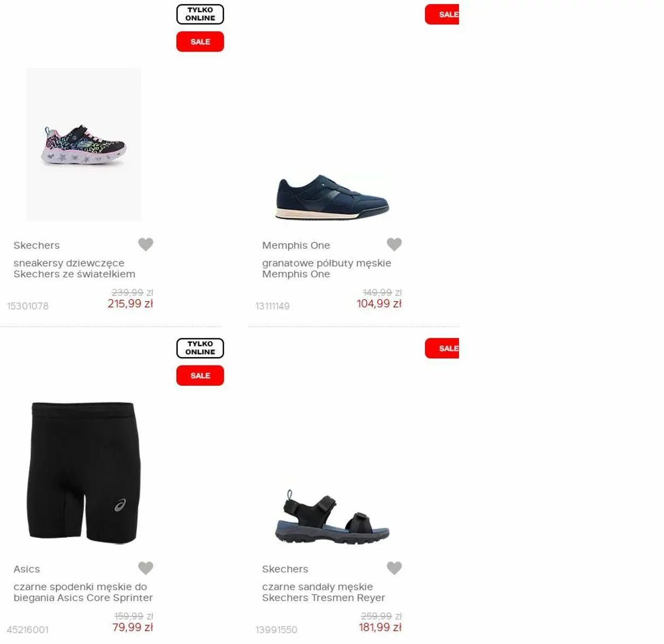Click heart icon for Asics shorts
Image resolution: width=664 pixels, height=644 pixels.
(x=146, y=568)
